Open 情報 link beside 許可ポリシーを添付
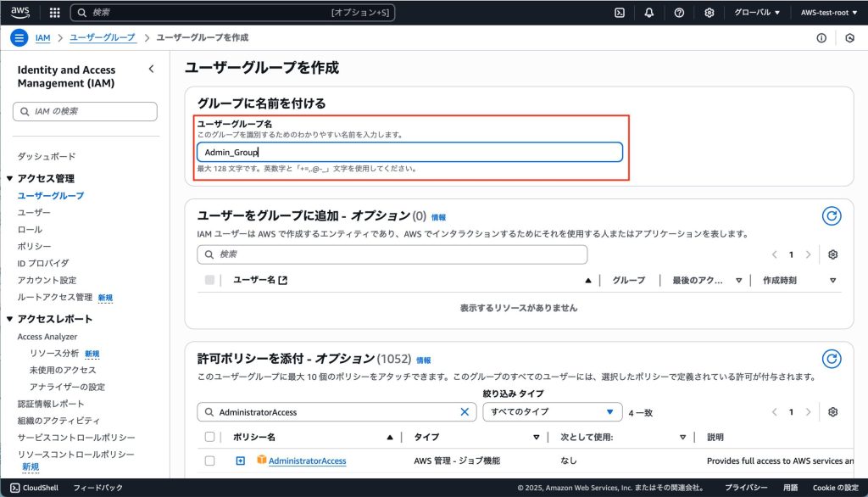868x497 pixels. coord(424,360)
